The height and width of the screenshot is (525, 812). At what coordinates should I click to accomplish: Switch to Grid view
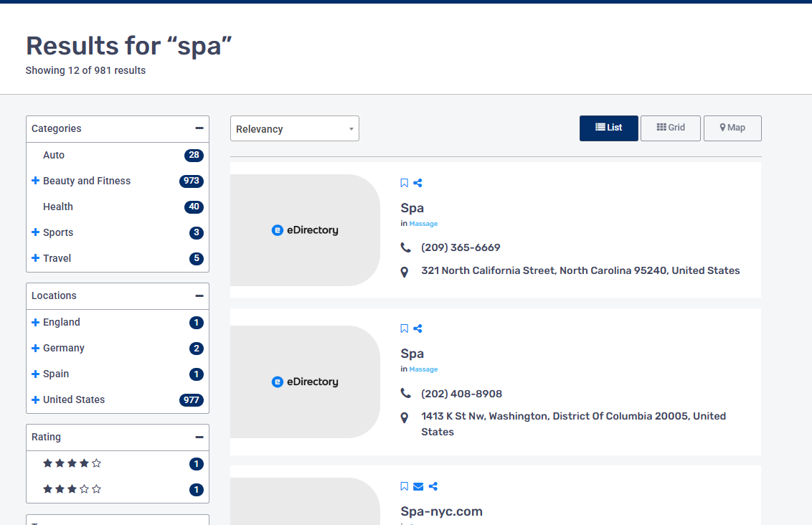(x=671, y=128)
